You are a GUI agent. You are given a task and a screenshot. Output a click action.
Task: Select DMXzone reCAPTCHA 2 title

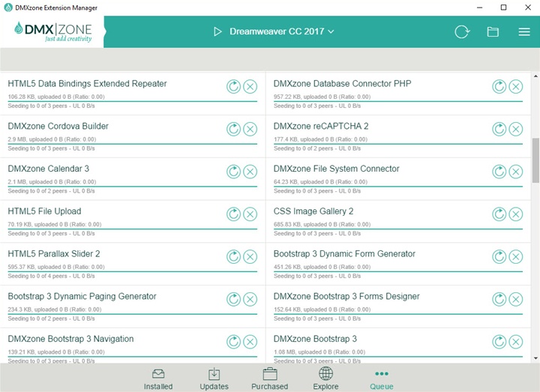pos(321,127)
